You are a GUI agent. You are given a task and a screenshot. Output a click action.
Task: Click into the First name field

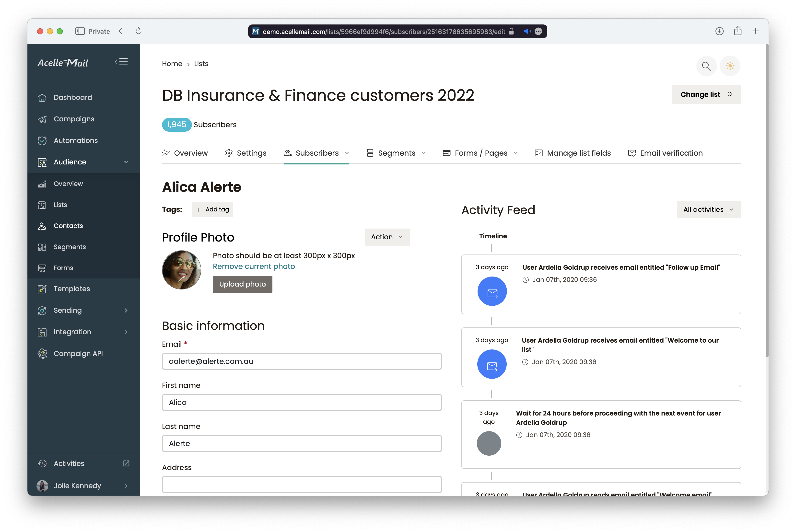tap(301, 402)
